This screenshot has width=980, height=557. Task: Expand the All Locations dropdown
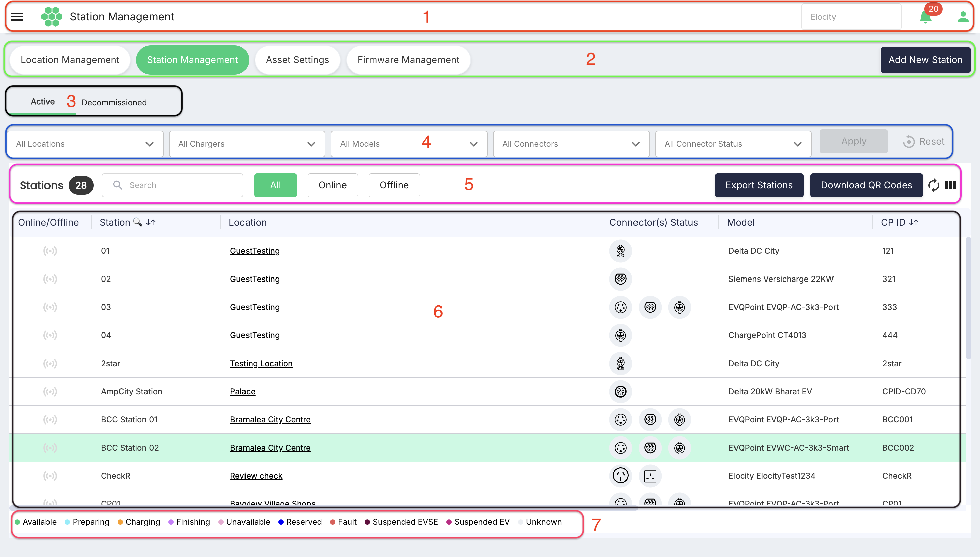[85, 144]
